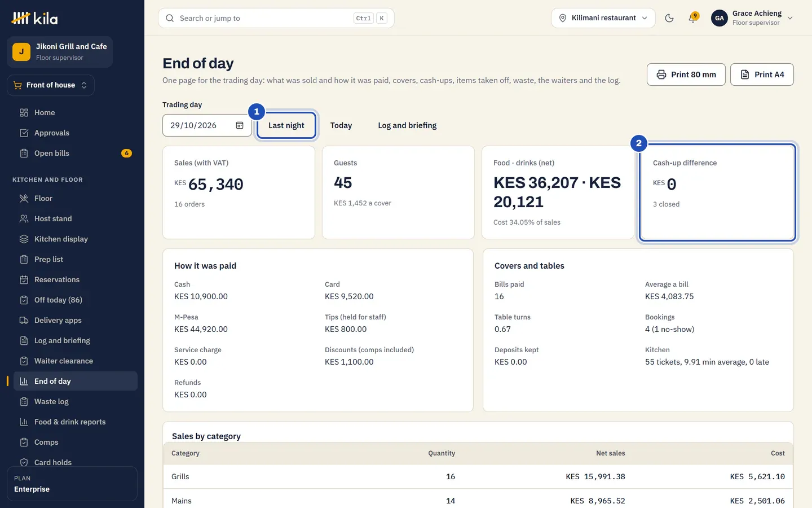The height and width of the screenshot is (508, 812).
Task: Open Approvals in the sidebar
Action: point(76,133)
